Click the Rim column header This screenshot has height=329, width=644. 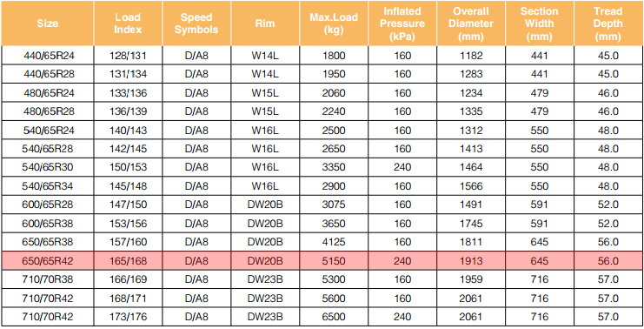coord(265,23)
